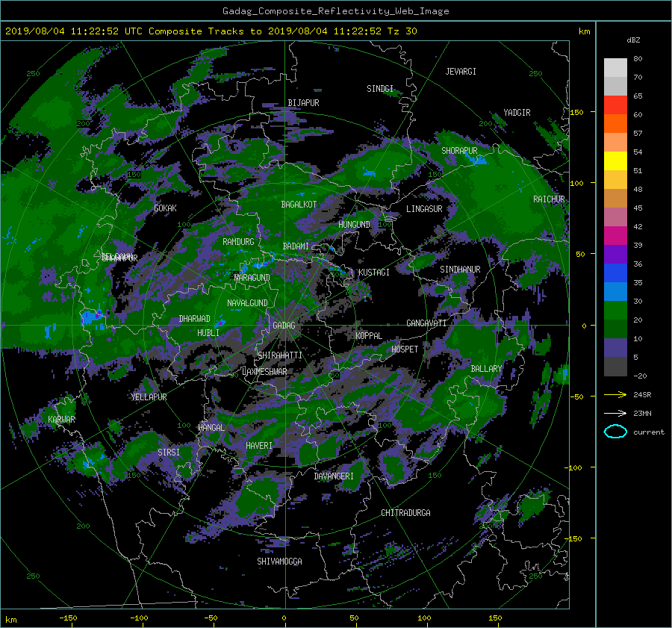
Task: Click the DAVANGERI city label
Action: pos(334,476)
